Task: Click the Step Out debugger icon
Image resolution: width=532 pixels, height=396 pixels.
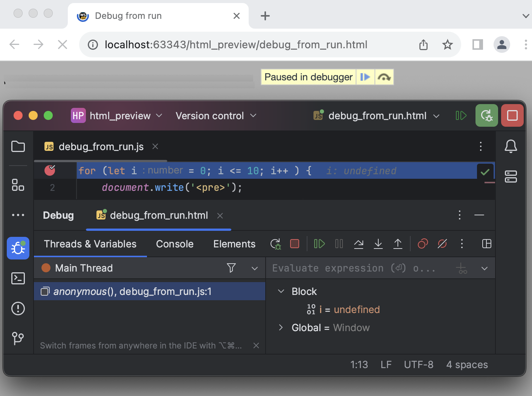Action: [398, 244]
